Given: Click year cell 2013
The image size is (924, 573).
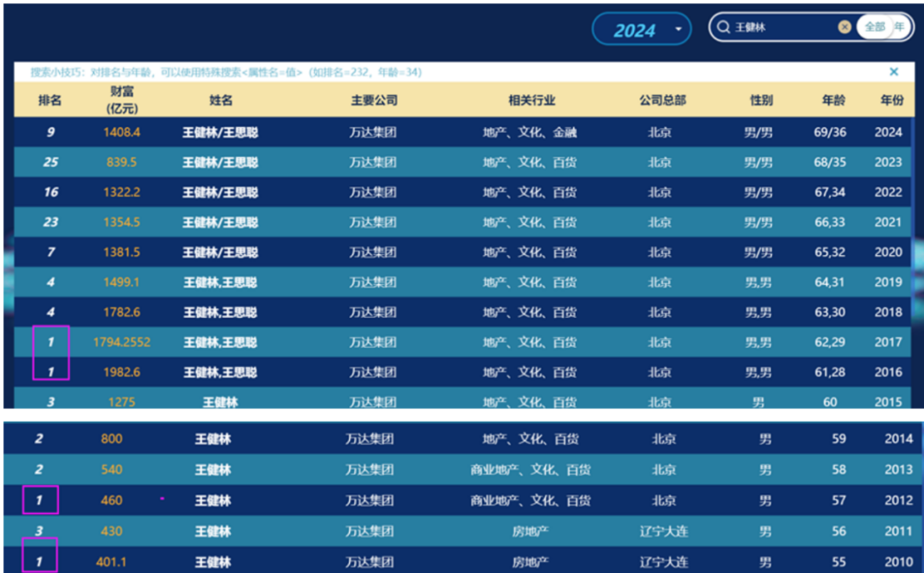Looking at the screenshot, I should pos(898,470).
